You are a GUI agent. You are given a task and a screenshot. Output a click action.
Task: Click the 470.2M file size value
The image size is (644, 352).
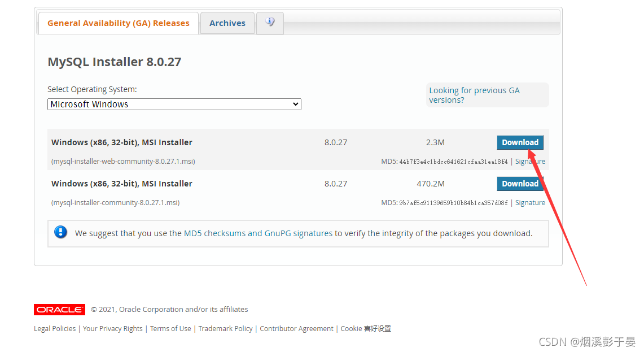[431, 184]
